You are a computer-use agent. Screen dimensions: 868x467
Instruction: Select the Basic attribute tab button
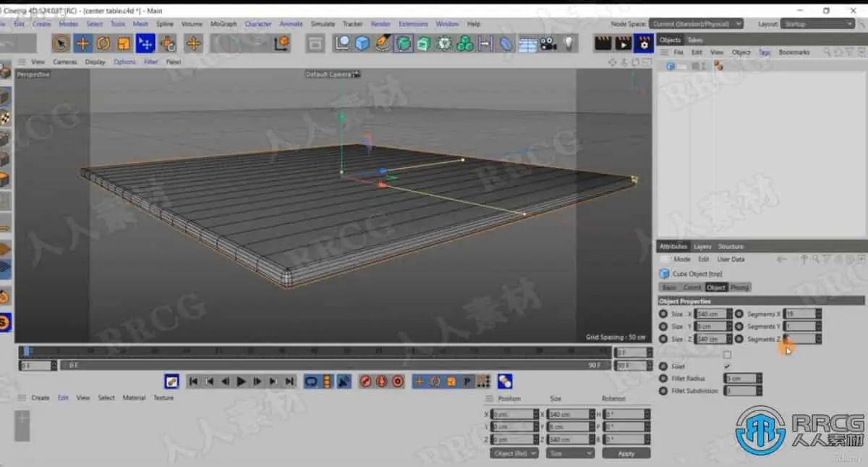[669, 287]
